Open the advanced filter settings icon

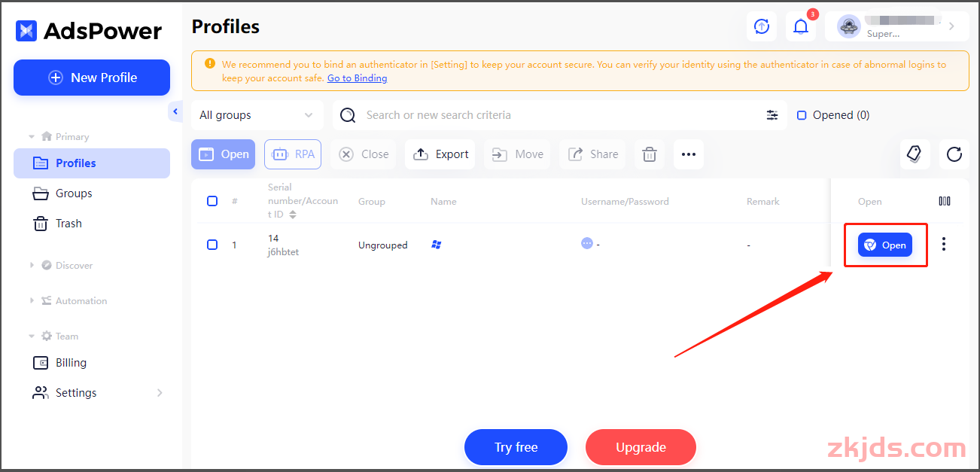click(772, 115)
